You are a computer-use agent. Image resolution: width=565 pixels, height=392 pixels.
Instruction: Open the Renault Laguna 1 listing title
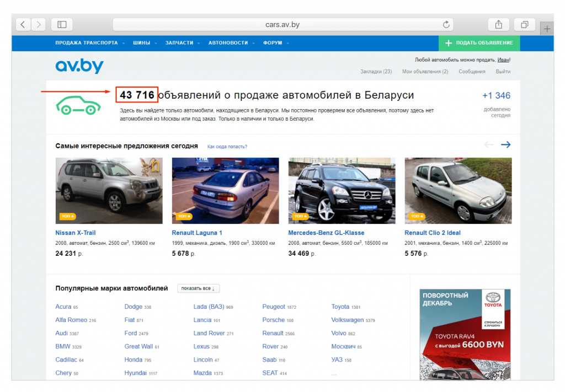[x=197, y=233]
